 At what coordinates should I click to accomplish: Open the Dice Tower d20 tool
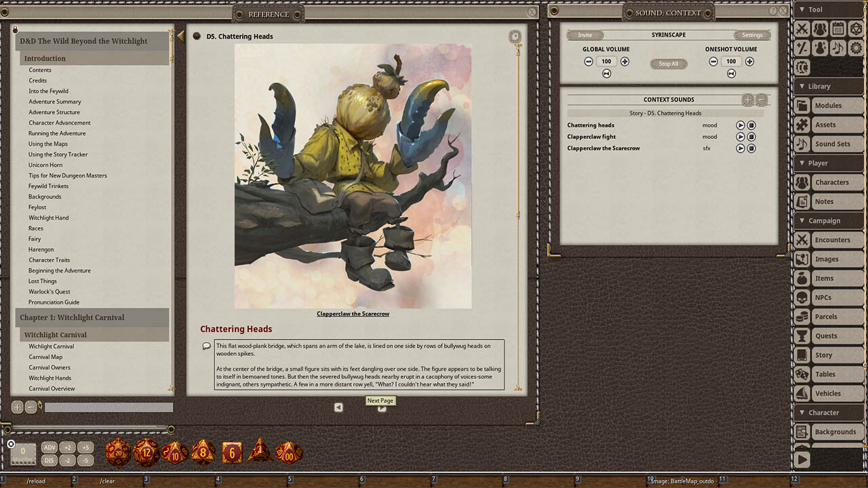(x=855, y=28)
